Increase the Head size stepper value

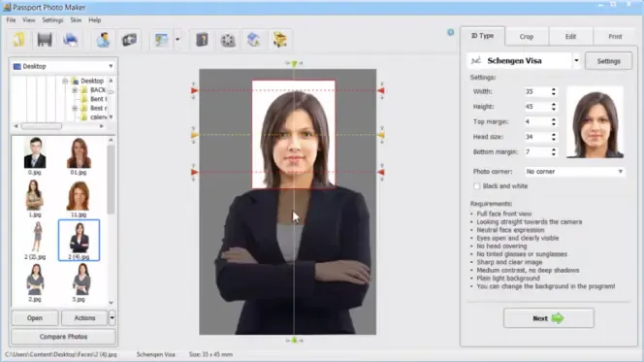pos(554,134)
